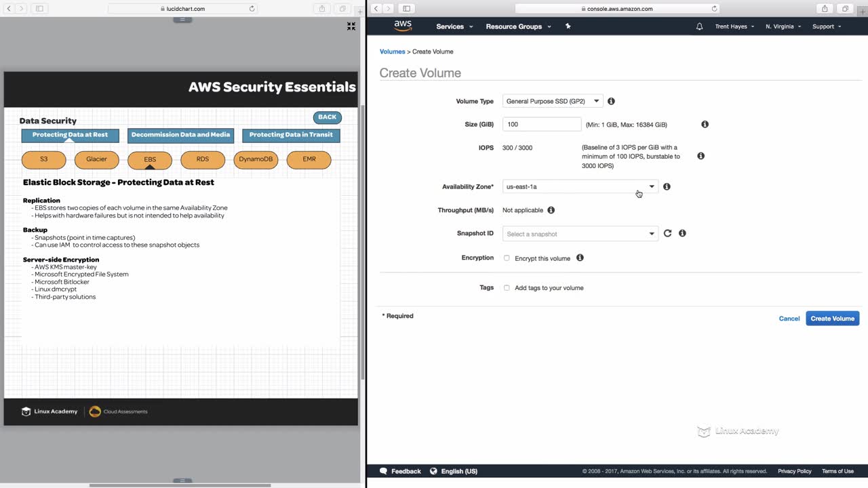868x488 pixels.
Task: Go forward in the Lucidchart Safari window
Action: point(21,9)
